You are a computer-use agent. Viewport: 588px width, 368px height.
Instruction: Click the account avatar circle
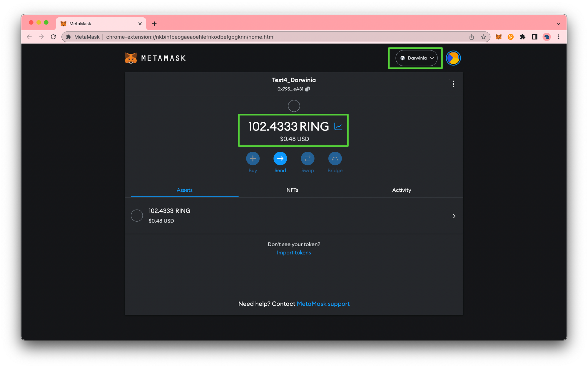pos(453,58)
